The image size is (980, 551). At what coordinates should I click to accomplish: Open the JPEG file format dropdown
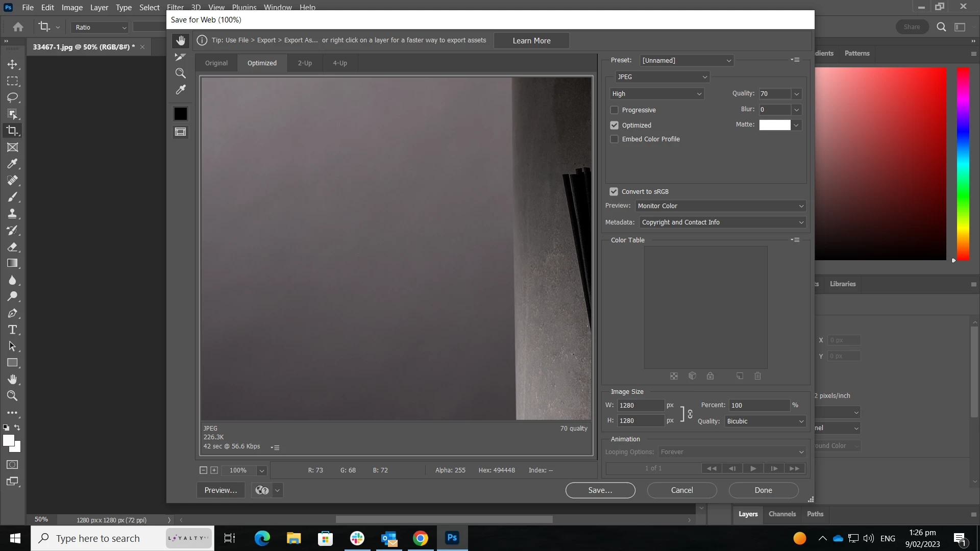point(662,77)
